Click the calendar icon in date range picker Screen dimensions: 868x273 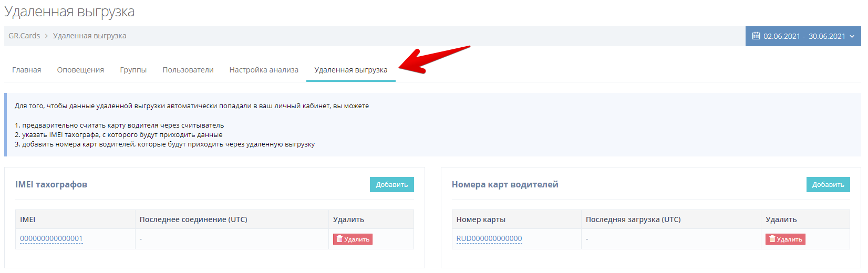pos(756,36)
